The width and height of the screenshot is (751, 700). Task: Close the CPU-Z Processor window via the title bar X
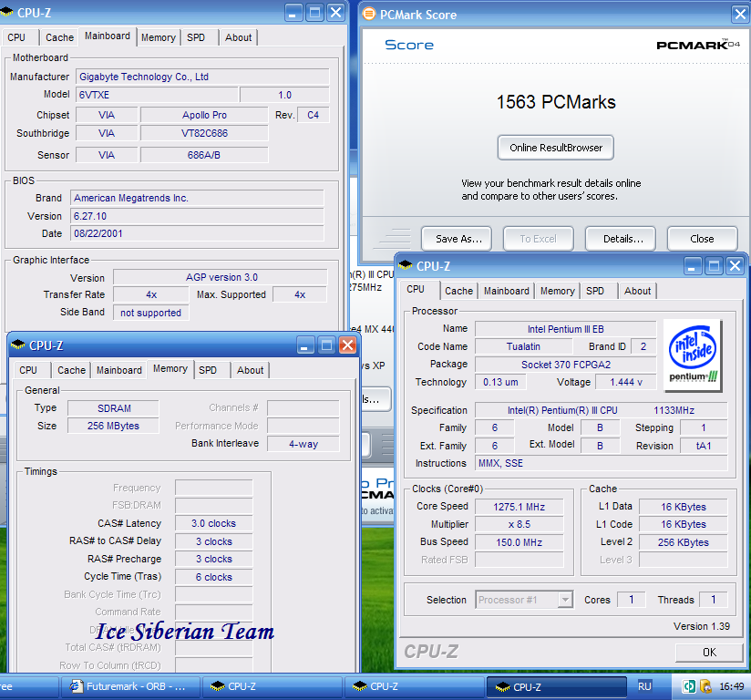(x=736, y=265)
